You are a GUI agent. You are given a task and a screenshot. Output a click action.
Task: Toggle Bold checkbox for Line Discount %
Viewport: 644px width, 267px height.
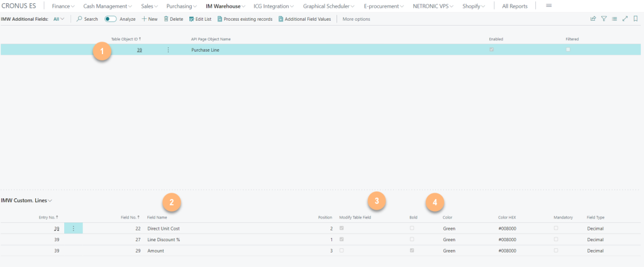coord(412,239)
